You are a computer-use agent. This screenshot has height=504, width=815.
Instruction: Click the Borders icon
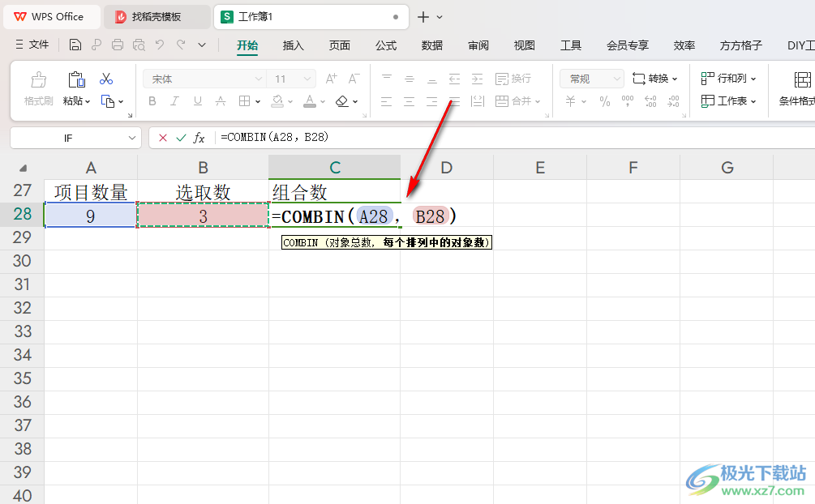244,101
